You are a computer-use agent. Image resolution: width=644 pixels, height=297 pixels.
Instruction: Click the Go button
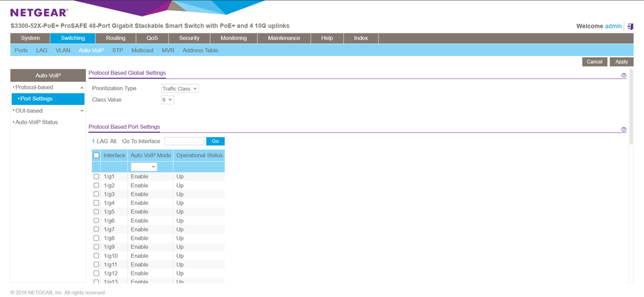click(x=215, y=141)
